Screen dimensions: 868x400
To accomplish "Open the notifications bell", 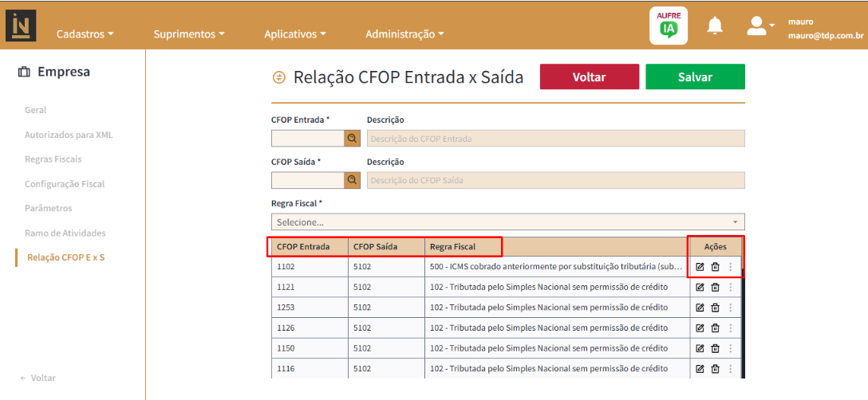I will (x=715, y=26).
